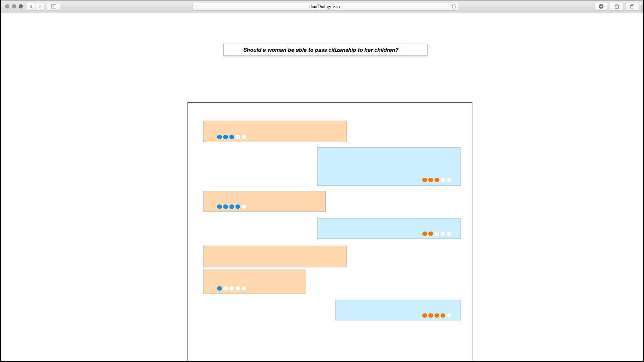This screenshot has width=644, height=362.
Task: Open the Safari downloads list
Action: pyautogui.click(x=601, y=7)
